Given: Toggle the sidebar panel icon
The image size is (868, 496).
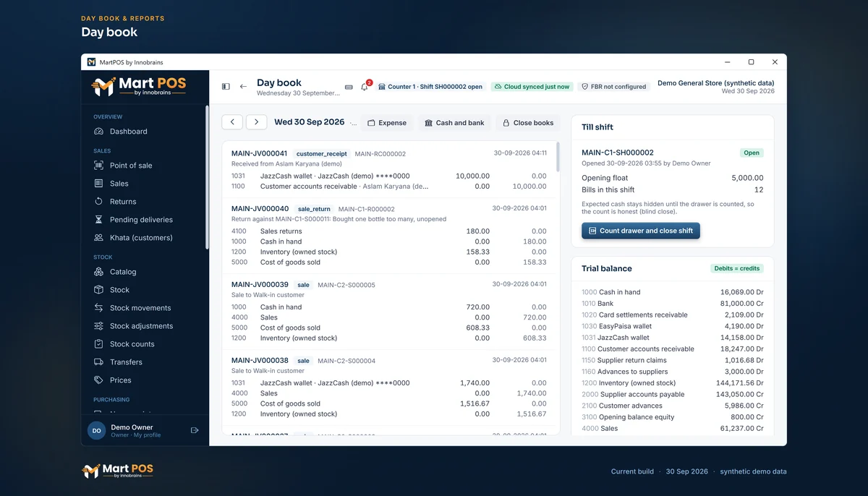Looking at the screenshot, I should [226, 87].
